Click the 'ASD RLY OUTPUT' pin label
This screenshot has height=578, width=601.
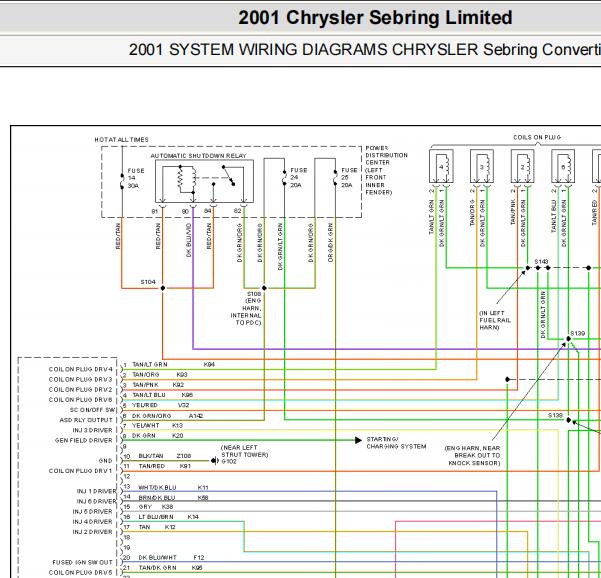pos(86,420)
